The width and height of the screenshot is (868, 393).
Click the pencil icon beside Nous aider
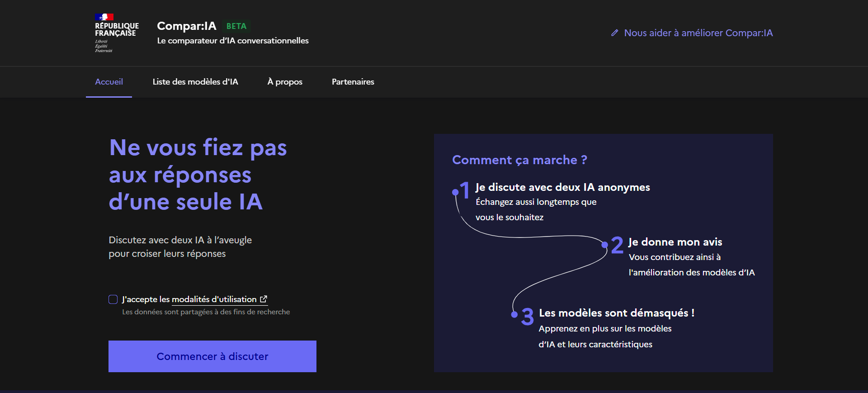pyautogui.click(x=614, y=33)
